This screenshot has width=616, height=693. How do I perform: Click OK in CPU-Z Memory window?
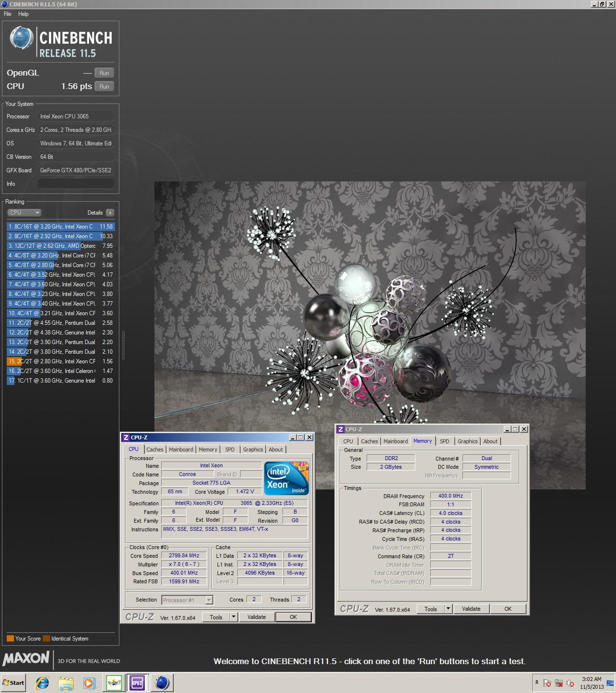[x=508, y=609]
